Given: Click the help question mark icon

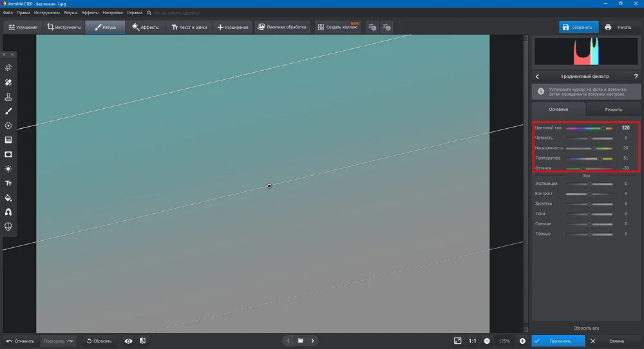Looking at the screenshot, I should click(x=636, y=77).
